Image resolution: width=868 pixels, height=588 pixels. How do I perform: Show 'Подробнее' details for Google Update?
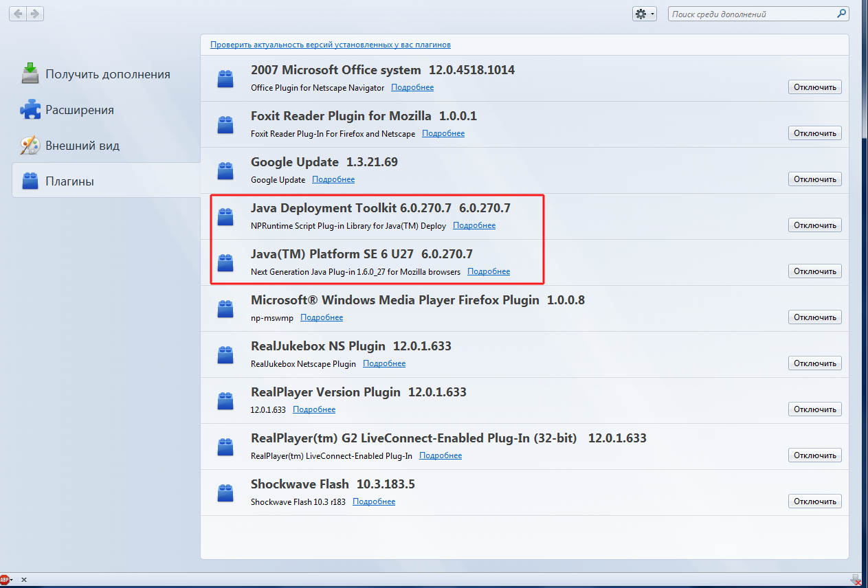tap(333, 179)
